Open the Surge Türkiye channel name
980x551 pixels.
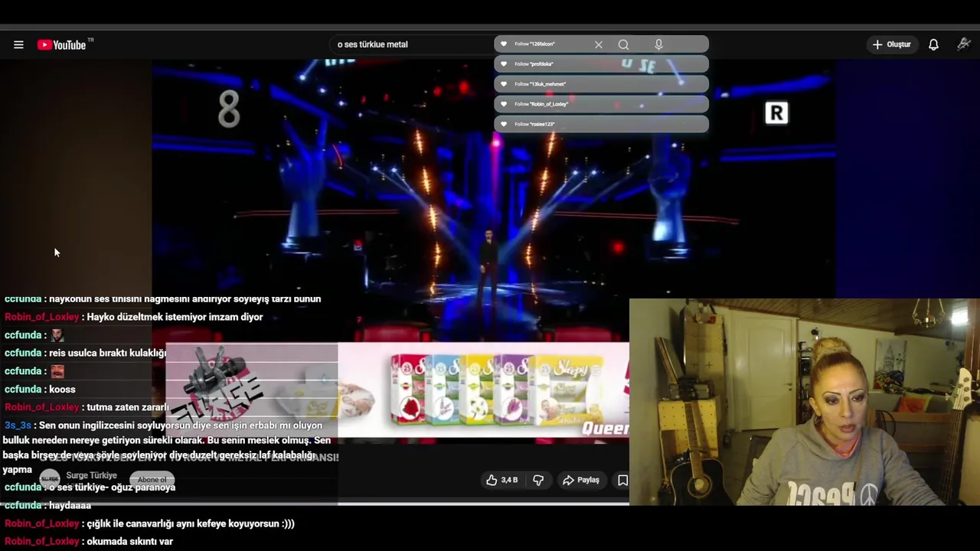pos(91,475)
